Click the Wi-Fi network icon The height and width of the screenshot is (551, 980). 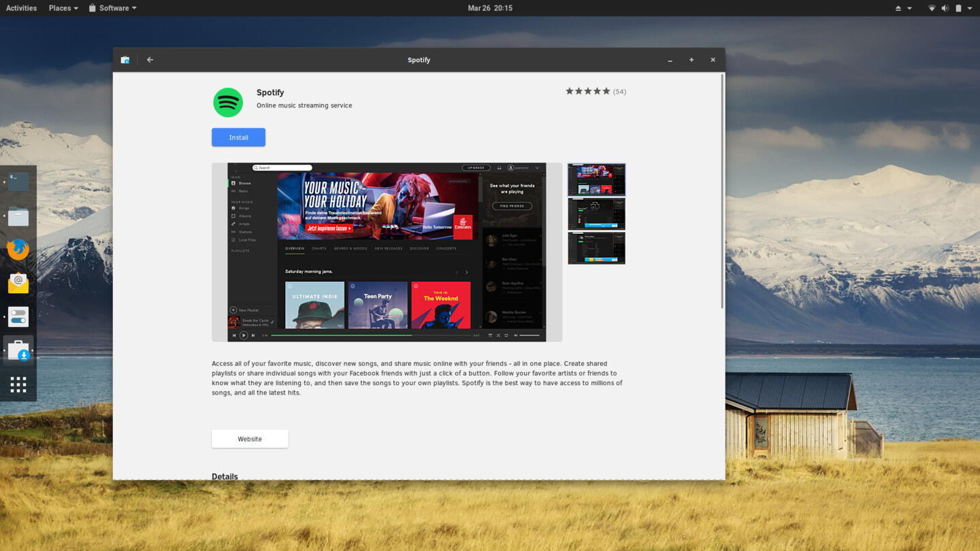point(932,8)
